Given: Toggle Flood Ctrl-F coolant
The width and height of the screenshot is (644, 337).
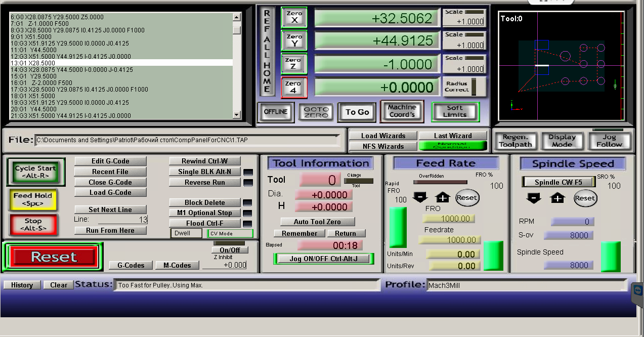Looking at the screenshot, I should tap(204, 223).
